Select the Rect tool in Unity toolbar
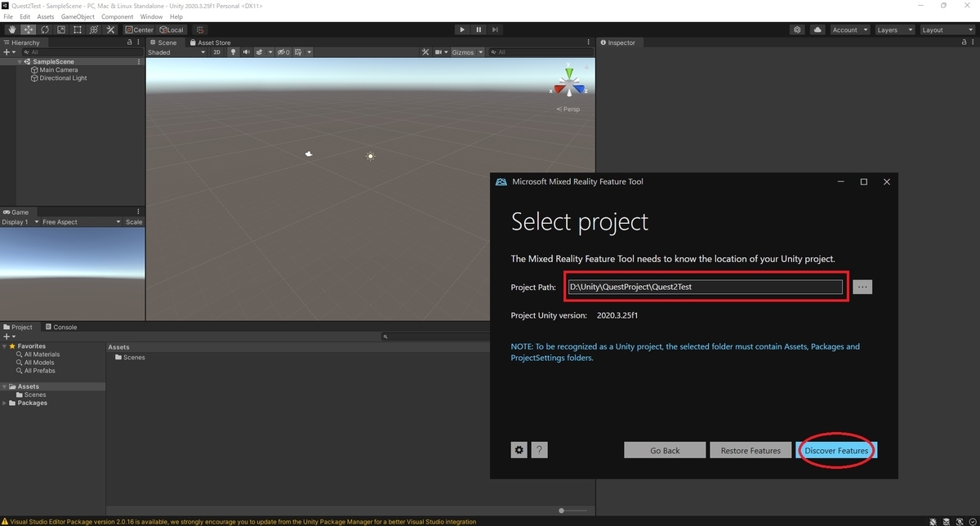Image resolution: width=980 pixels, height=526 pixels. 77,29
